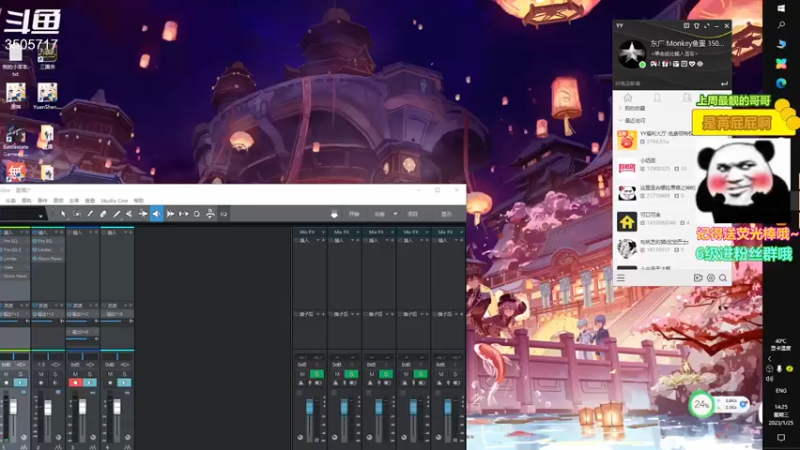Click the 显示 button in Studio One toolbar
This screenshot has height=450, width=800.
click(x=446, y=214)
